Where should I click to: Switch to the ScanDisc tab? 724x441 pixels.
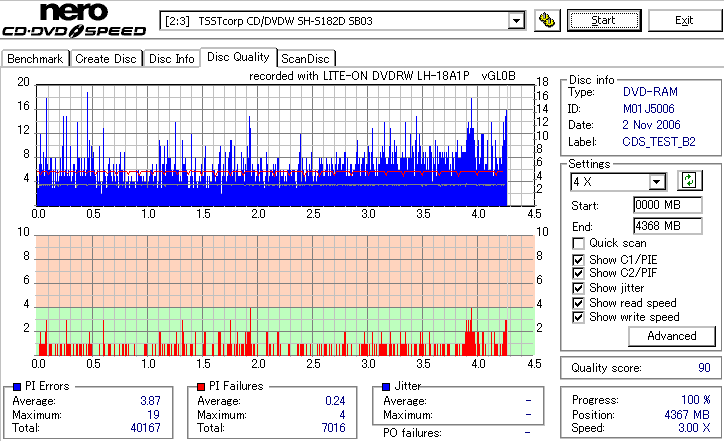tap(305, 59)
